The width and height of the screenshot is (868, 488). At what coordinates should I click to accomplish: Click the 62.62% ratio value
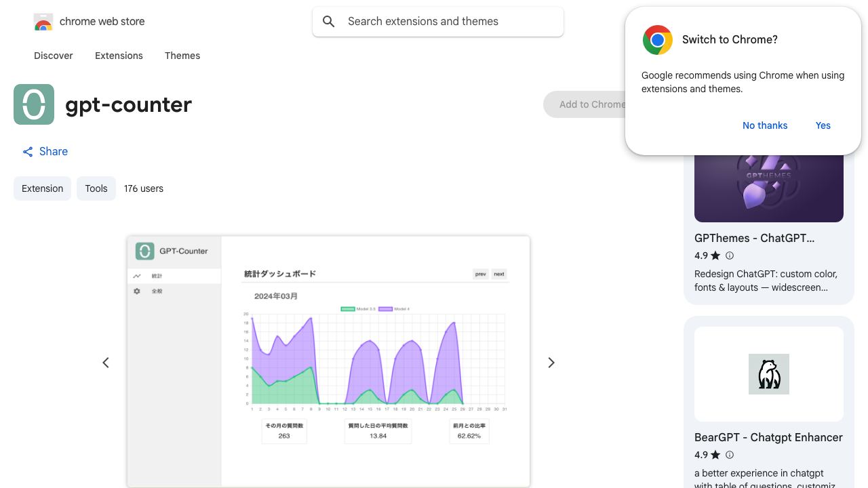pyautogui.click(x=469, y=436)
